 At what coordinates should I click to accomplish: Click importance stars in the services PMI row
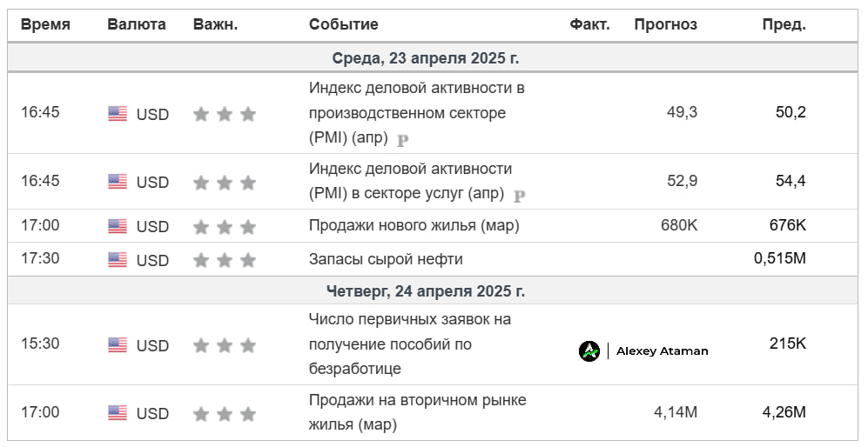[x=225, y=182]
